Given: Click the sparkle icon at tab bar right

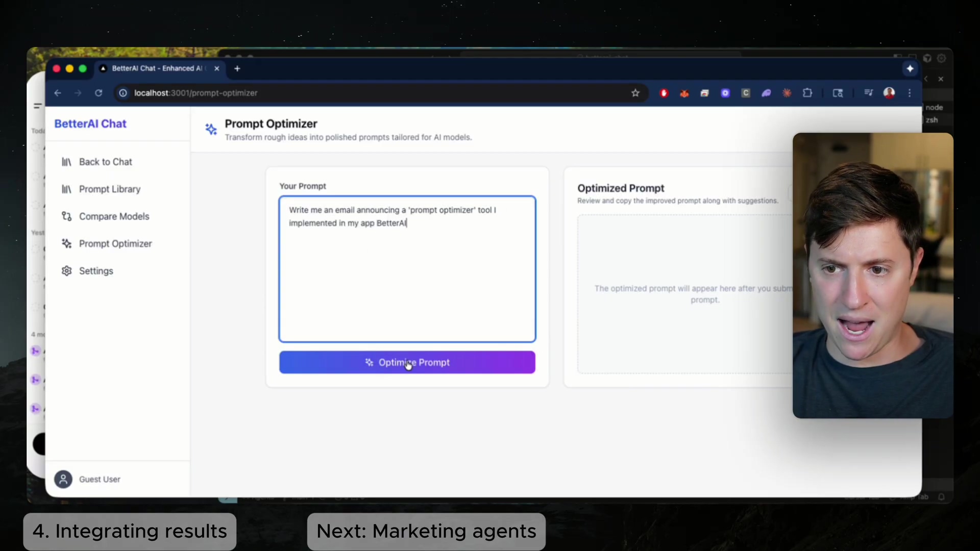Looking at the screenshot, I should pyautogui.click(x=910, y=68).
